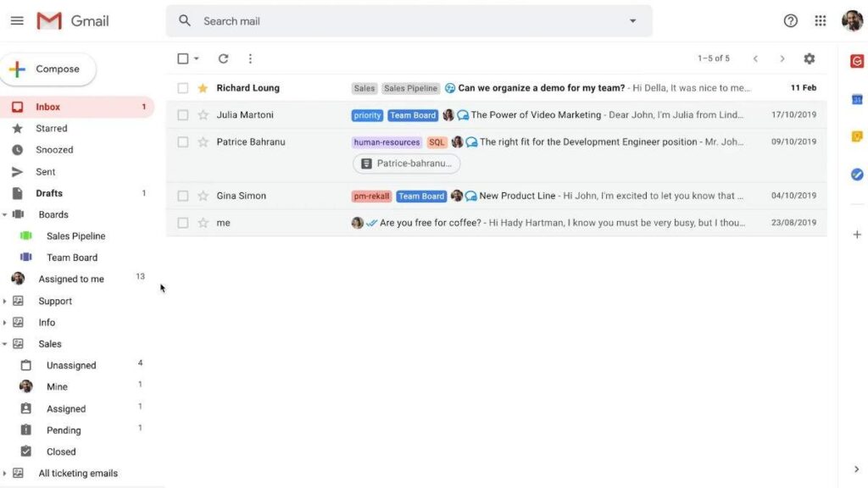Star Patrice Bahranu's email
Screen dimensions: 868x488
pyautogui.click(x=203, y=142)
